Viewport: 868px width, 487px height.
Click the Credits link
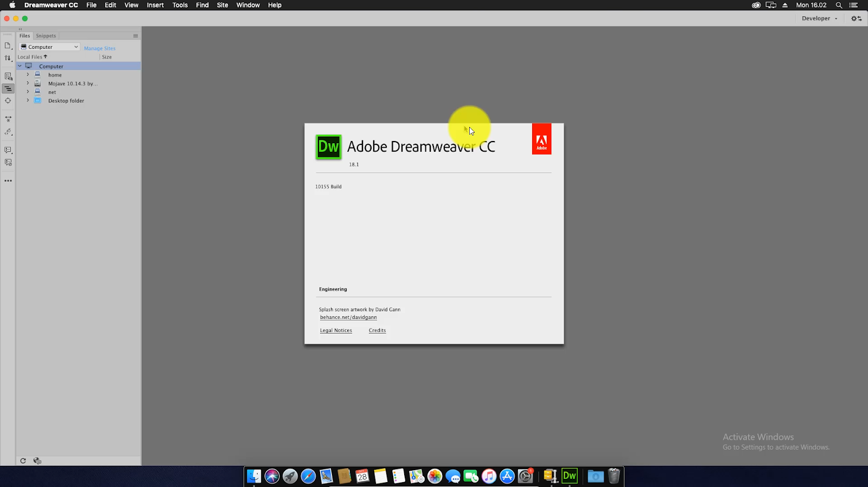(377, 330)
